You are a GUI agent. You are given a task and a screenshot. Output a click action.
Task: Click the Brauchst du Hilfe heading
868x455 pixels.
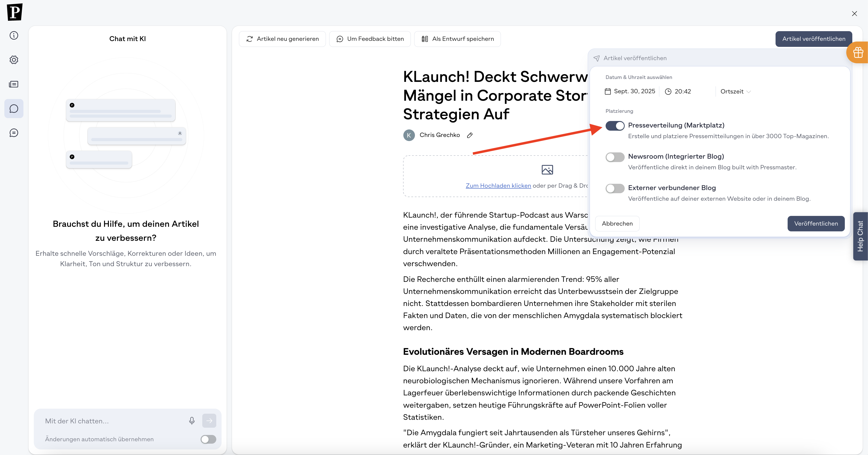pyautogui.click(x=126, y=231)
